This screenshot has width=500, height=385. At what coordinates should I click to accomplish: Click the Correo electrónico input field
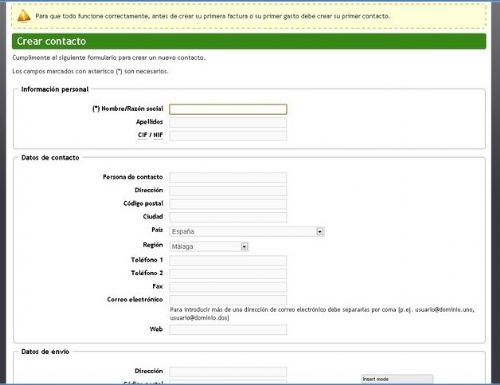[x=228, y=300]
